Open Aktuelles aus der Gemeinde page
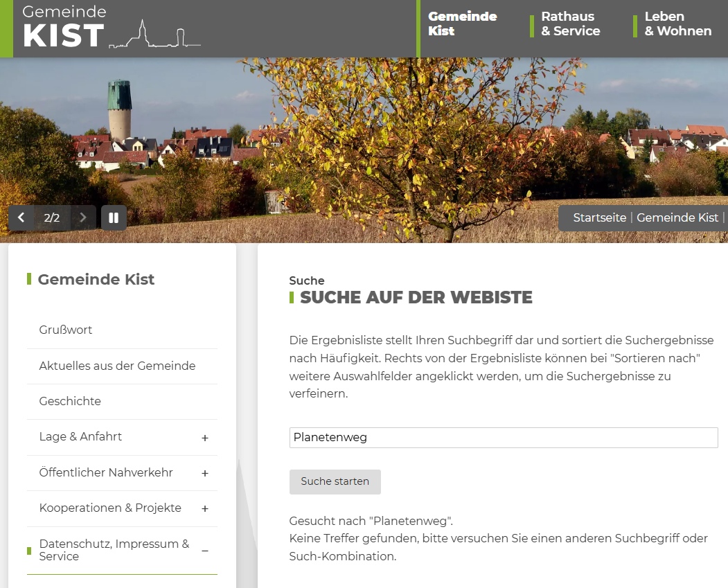Image resolution: width=728 pixels, height=588 pixels. tap(117, 366)
